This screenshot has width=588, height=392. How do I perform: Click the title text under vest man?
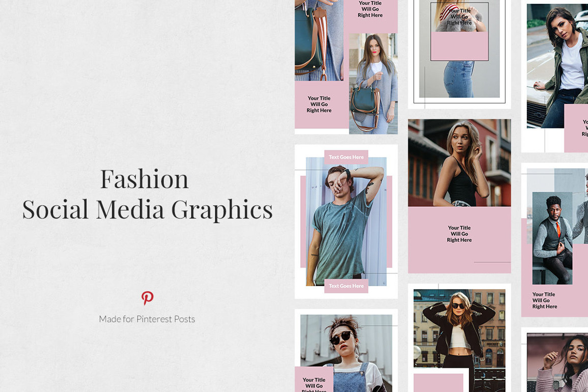(544, 300)
